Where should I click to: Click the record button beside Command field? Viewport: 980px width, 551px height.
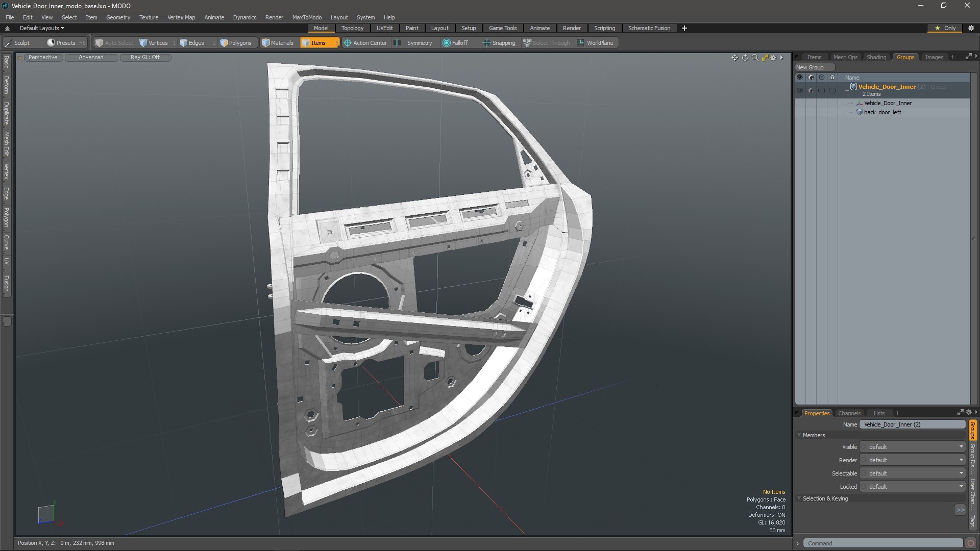971,543
